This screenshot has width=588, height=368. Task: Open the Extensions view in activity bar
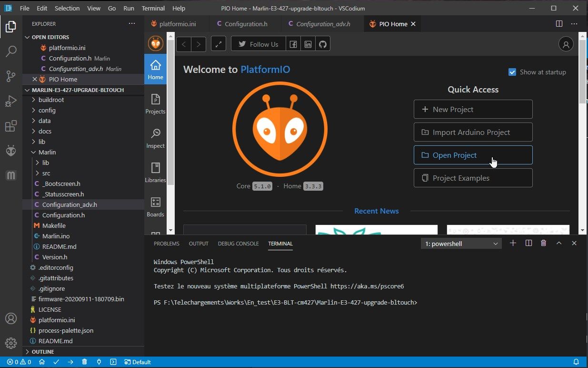(11, 126)
